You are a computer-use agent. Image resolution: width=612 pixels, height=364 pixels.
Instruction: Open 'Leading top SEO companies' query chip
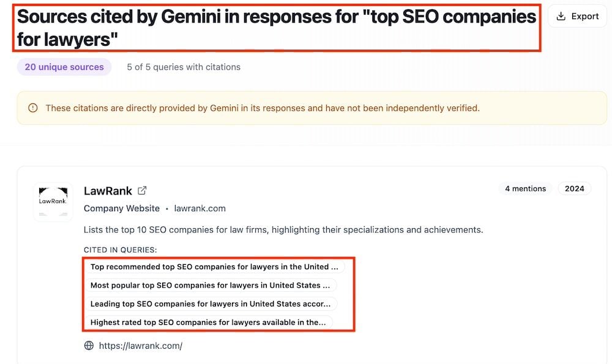coord(211,303)
